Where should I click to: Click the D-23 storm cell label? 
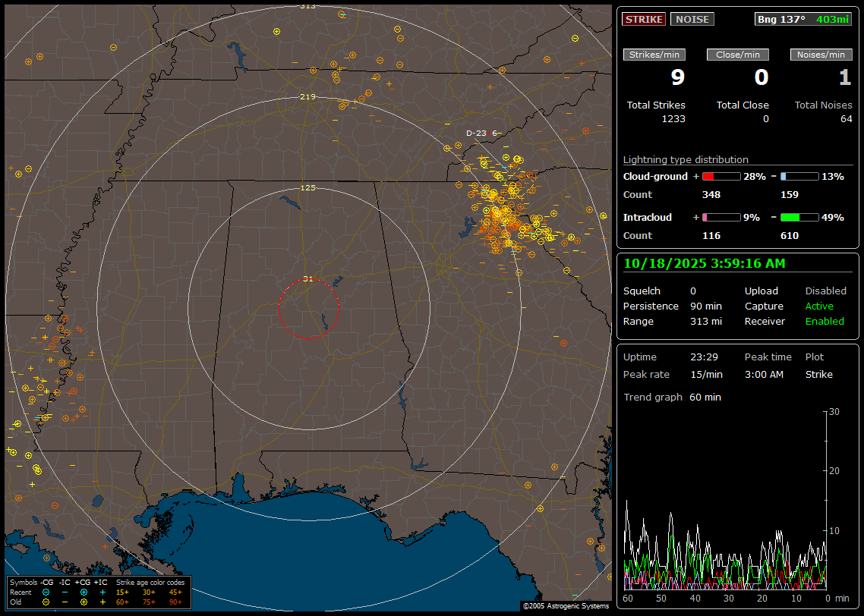coord(476,133)
